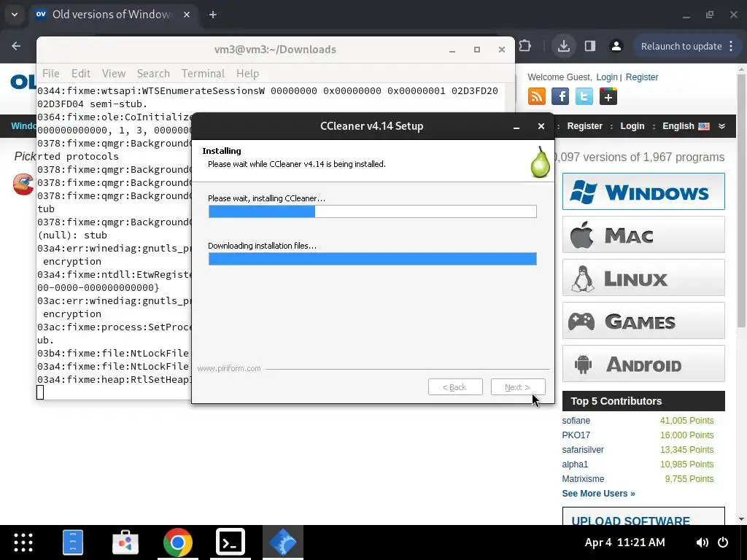Screen dimensions: 747x560
Task: Click the webpage vertical scrollbar
Action: [741, 201]
